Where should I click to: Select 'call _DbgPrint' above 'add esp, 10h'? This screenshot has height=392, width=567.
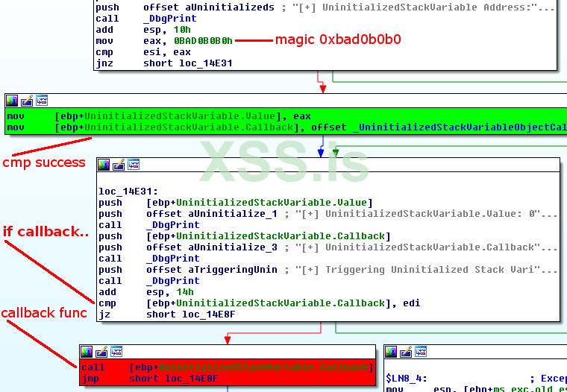pos(146,19)
